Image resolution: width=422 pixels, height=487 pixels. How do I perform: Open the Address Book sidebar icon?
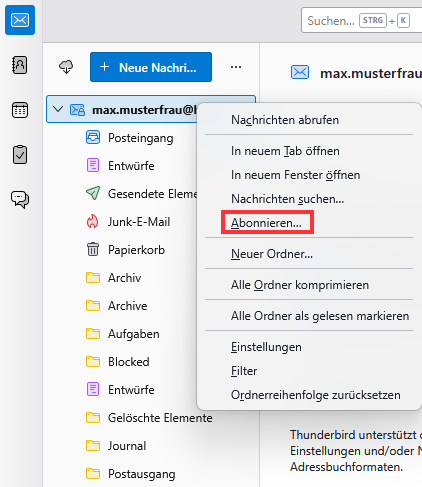tap(20, 65)
